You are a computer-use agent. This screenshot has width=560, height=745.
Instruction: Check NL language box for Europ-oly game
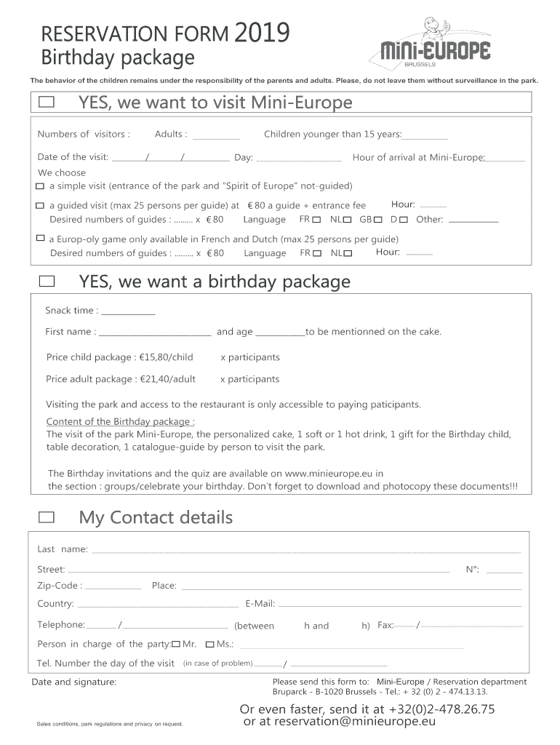[348, 253]
